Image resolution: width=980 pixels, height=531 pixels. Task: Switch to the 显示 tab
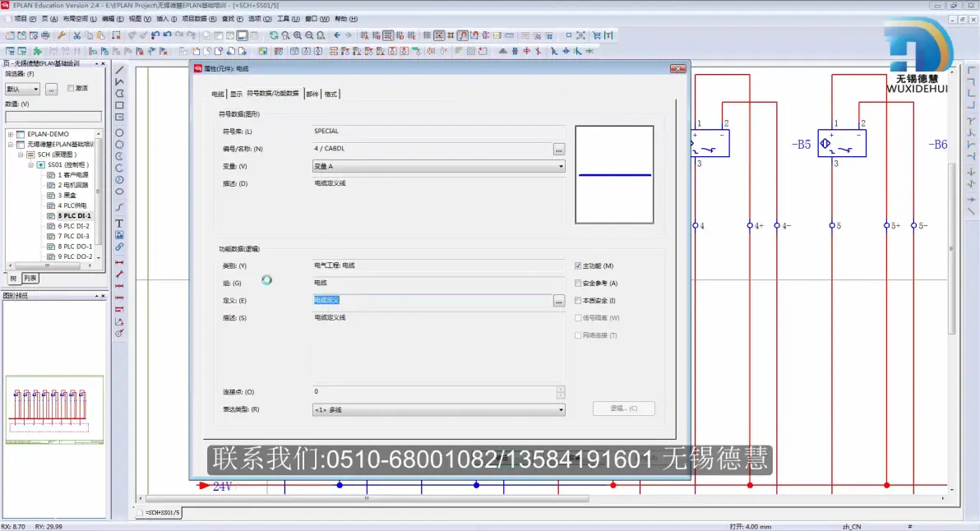(x=236, y=95)
